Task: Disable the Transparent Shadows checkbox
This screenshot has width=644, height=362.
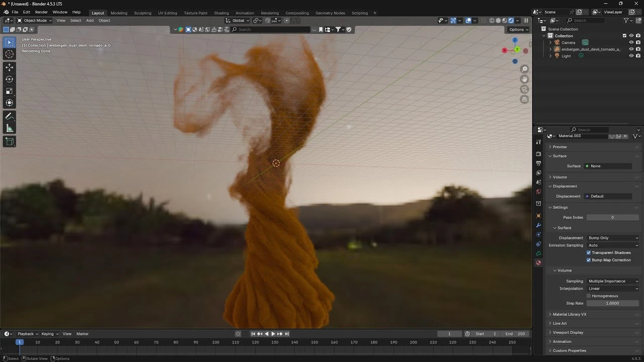Action: tap(589, 253)
